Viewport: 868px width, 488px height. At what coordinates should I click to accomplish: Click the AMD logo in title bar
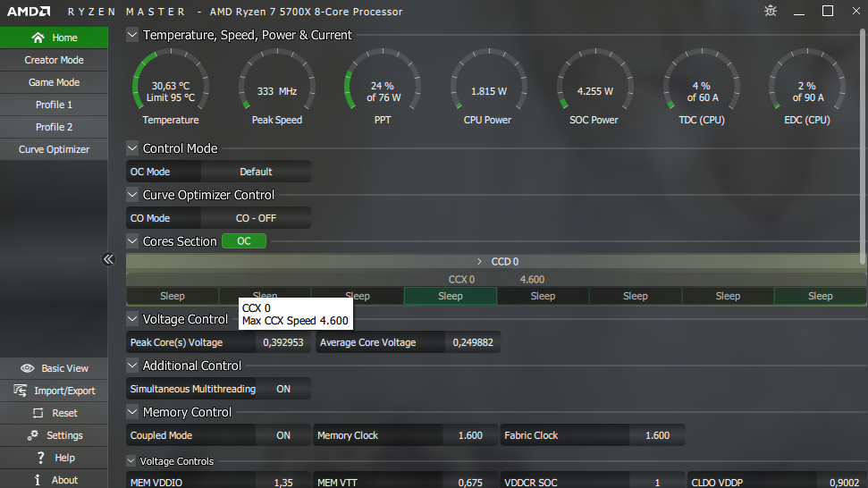(x=29, y=11)
